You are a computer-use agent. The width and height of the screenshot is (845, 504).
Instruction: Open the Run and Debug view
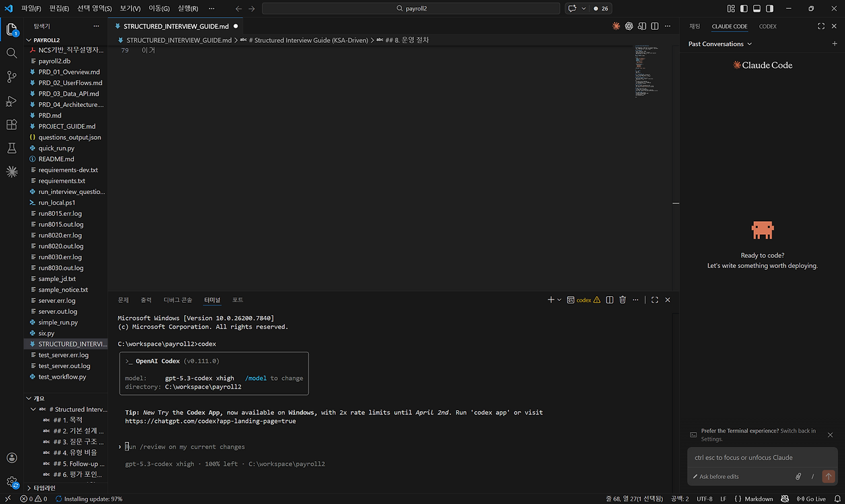point(11,101)
